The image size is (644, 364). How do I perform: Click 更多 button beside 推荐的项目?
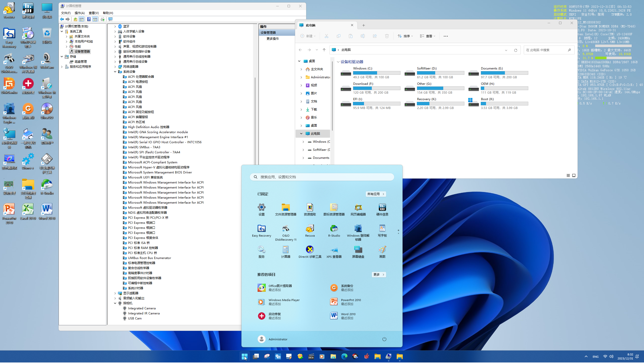click(x=379, y=275)
